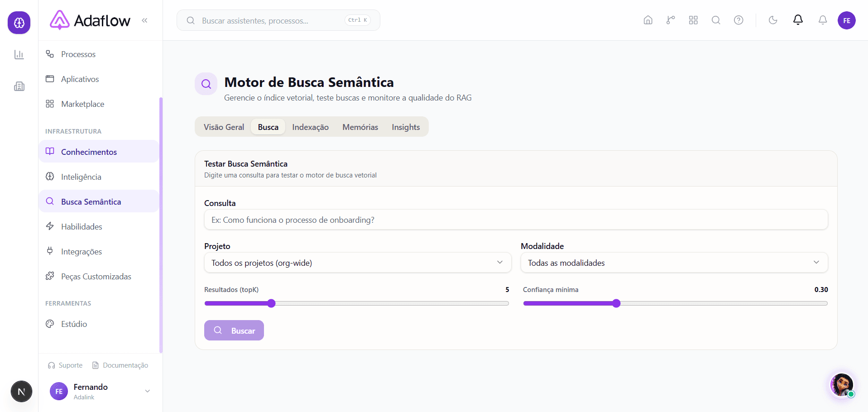
Task: Click the Inteligência brain icon
Action: pyautogui.click(x=50, y=177)
